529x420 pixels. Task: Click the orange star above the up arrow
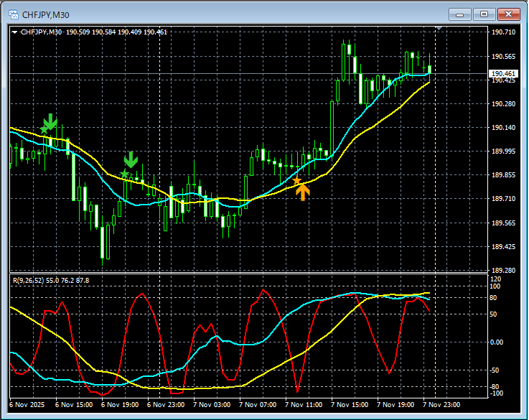point(297,181)
